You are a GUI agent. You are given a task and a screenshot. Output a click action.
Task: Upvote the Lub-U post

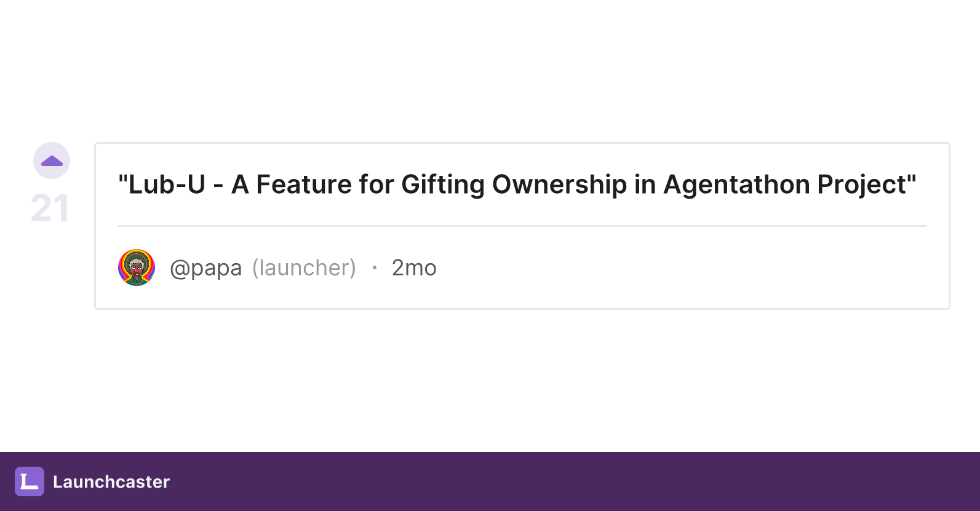coord(52,160)
